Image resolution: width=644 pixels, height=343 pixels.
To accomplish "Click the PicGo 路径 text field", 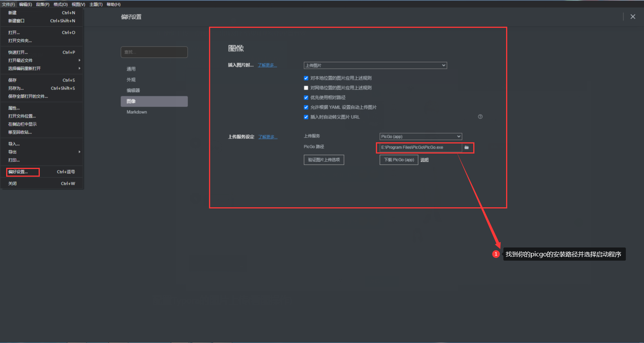I will [421, 147].
